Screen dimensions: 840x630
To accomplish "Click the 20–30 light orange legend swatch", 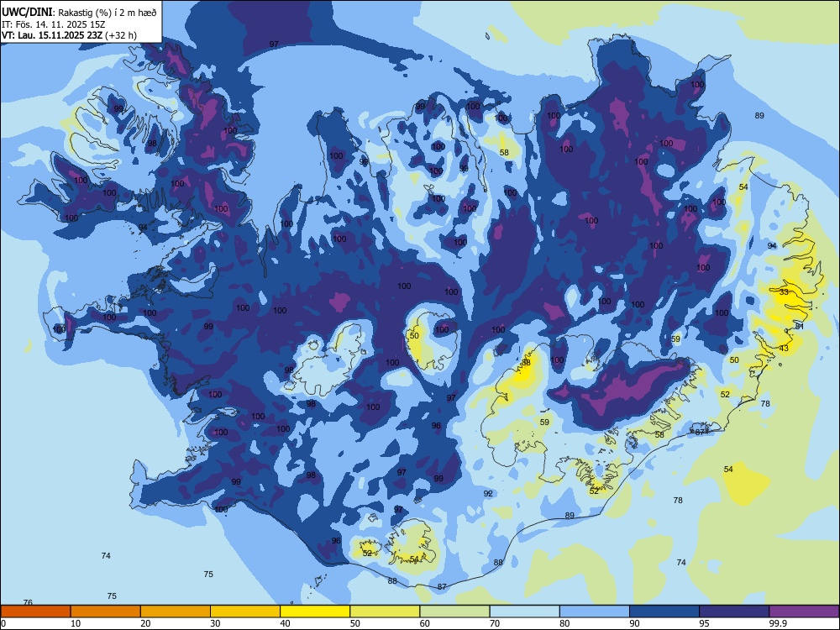I will click(x=176, y=612).
